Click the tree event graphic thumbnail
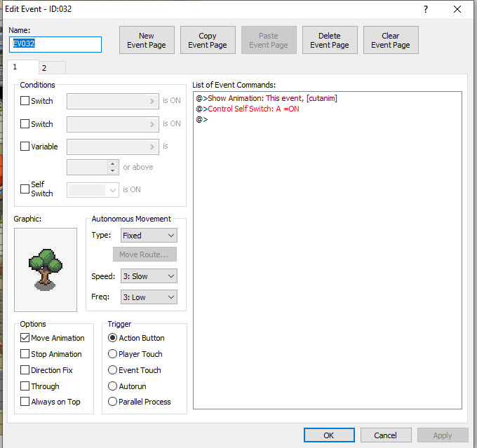The width and height of the screenshot is (477, 448). 45,269
